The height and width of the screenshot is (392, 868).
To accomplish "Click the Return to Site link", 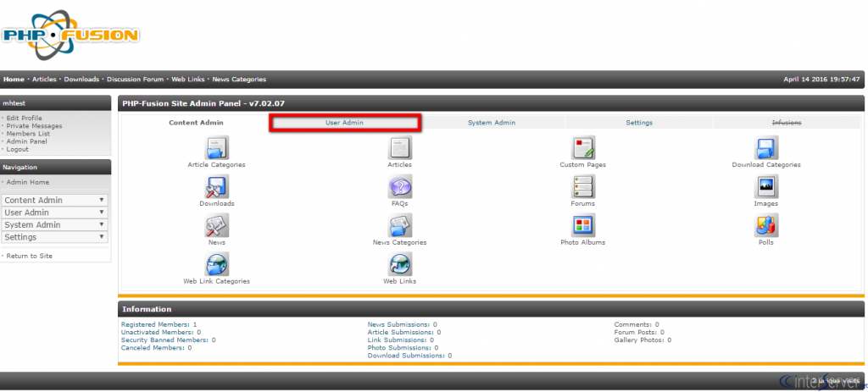I will pyautogui.click(x=30, y=256).
